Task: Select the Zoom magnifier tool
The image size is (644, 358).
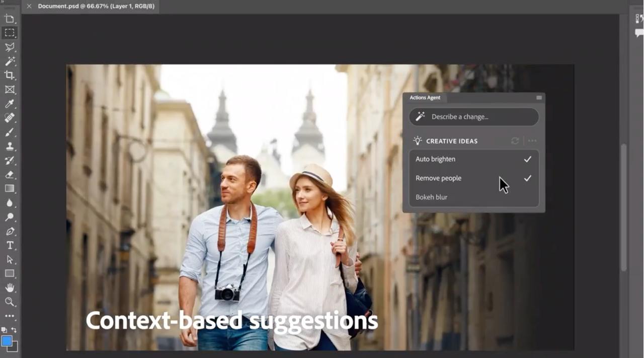Action: [x=10, y=302]
